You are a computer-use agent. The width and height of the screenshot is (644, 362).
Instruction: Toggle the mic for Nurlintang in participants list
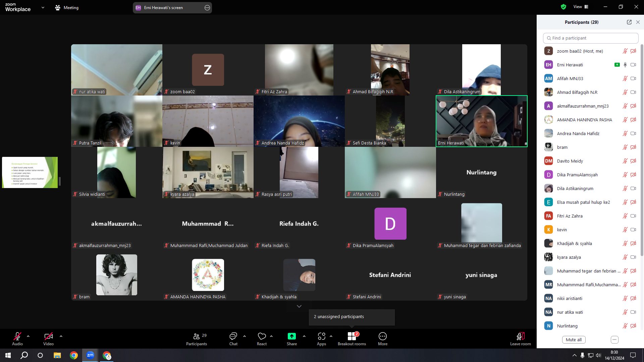625,326
